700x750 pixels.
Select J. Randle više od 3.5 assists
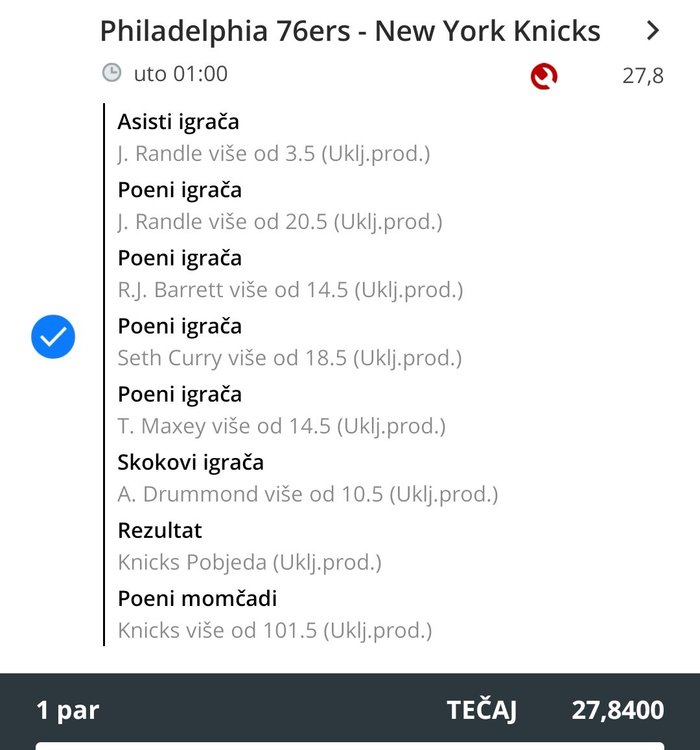click(274, 154)
